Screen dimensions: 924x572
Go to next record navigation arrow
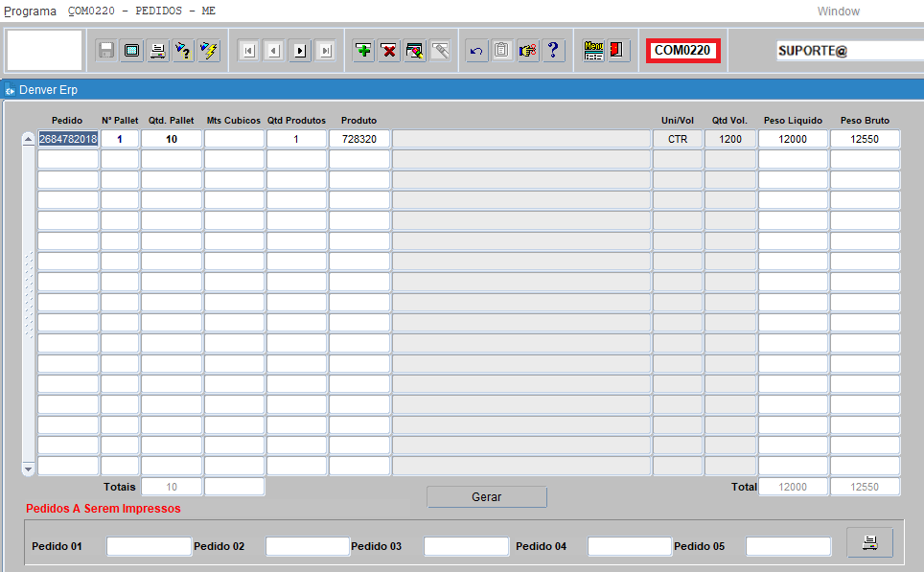click(299, 51)
